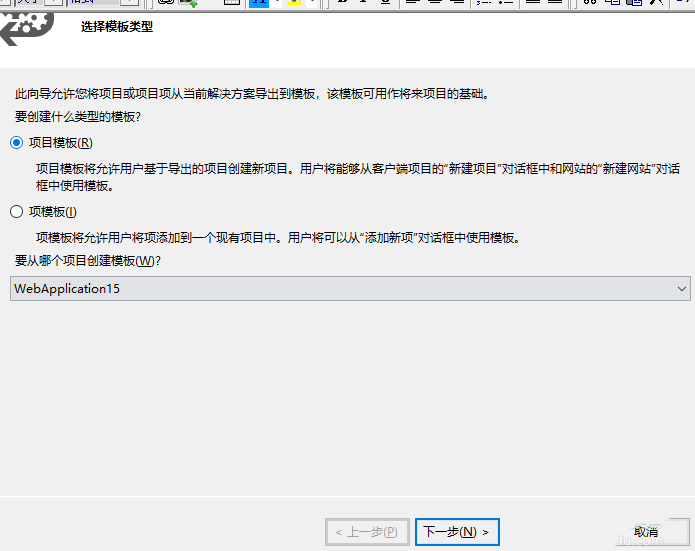Viewport: 695px width, 551px height.
Task: Click the blue highlighted toolbar icon
Action: [x=258, y=3]
